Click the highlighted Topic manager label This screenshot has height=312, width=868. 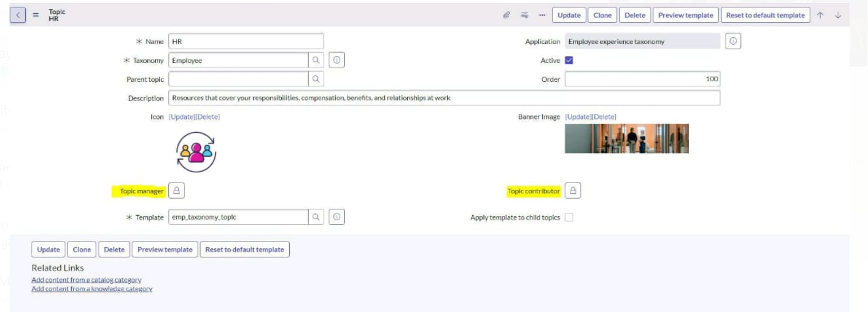140,191
